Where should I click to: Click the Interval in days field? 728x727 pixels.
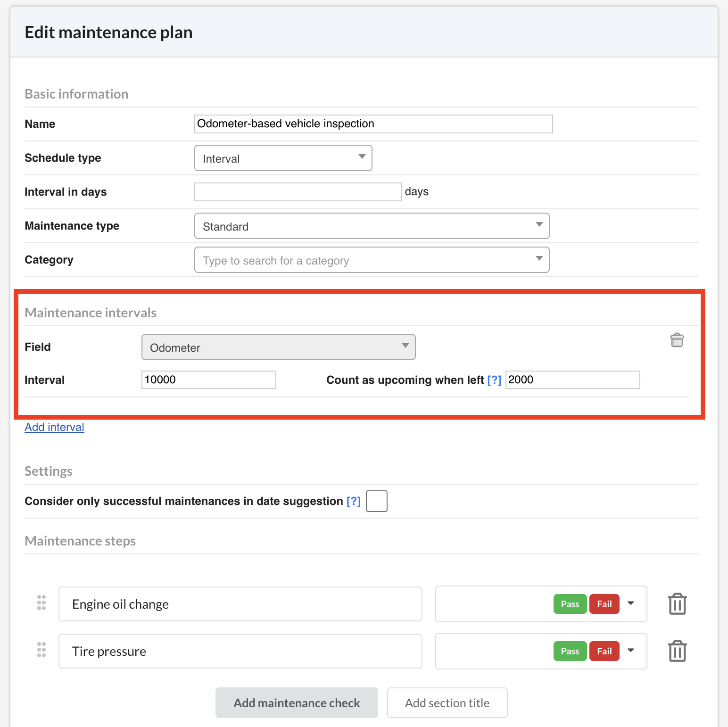click(x=298, y=192)
